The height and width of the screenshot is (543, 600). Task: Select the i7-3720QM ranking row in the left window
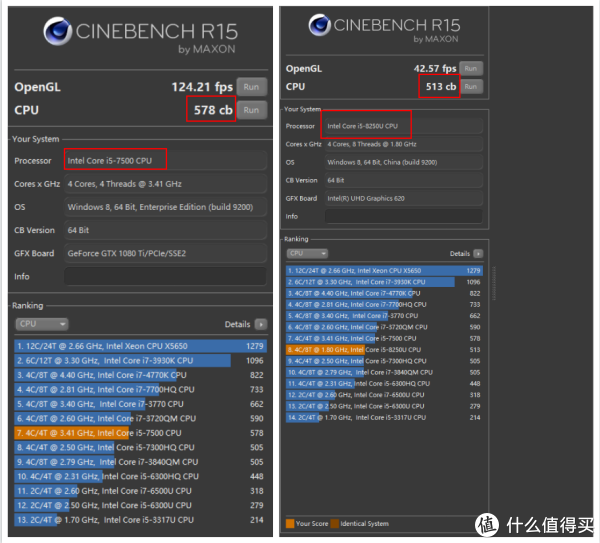point(140,419)
